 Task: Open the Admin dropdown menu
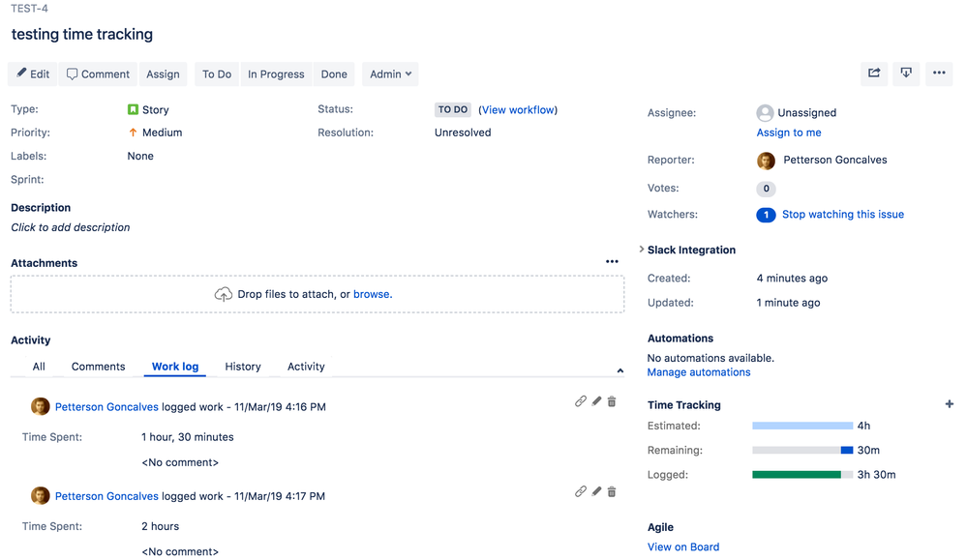point(389,74)
